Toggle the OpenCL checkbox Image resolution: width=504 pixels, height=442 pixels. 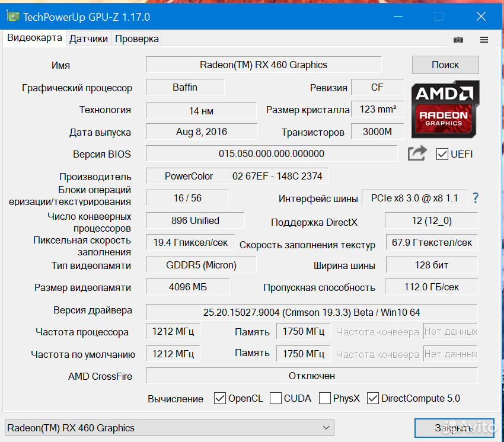pyautogui.click(x=220, y=398)
